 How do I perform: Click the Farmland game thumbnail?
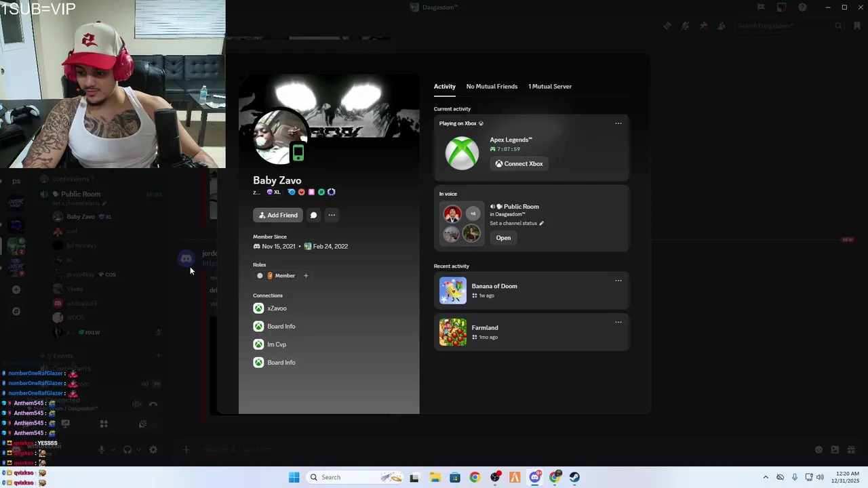[453, 332]
